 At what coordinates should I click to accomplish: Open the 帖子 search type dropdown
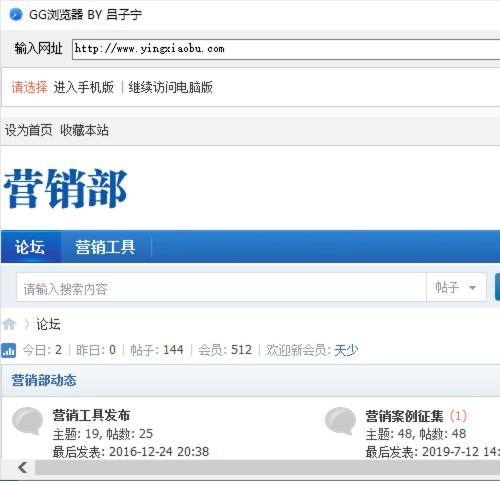[456, 287]
